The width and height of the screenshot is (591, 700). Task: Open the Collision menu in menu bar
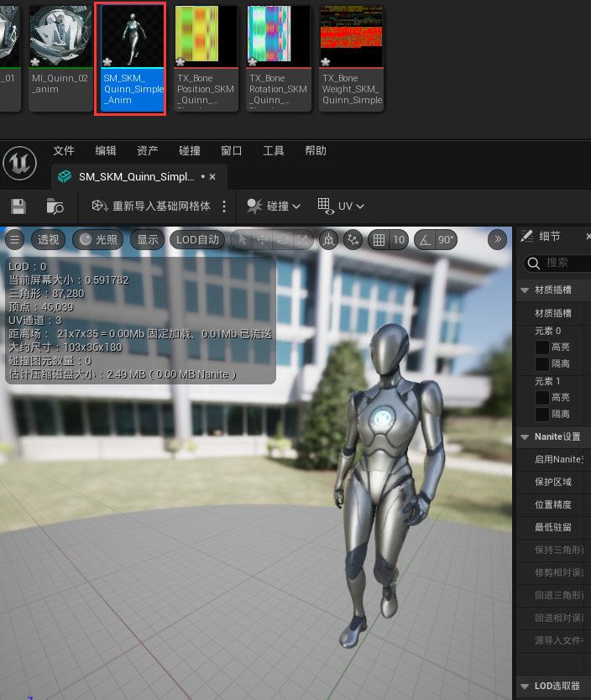189,151
